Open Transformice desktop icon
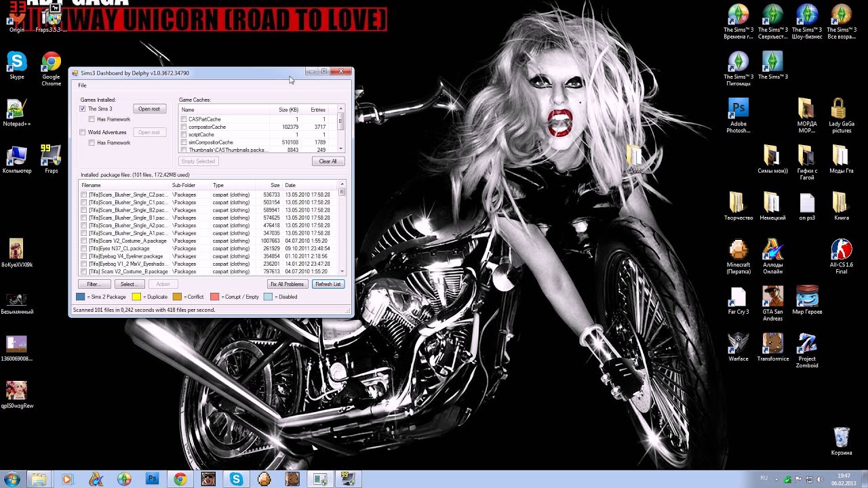This screenshot has width=868, height=488. point(772,348)
